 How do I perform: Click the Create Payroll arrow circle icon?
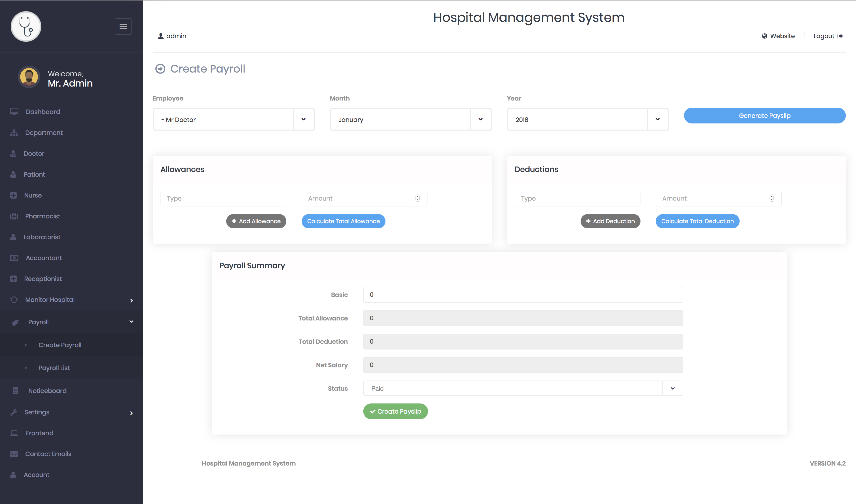[x=160, y=69]
